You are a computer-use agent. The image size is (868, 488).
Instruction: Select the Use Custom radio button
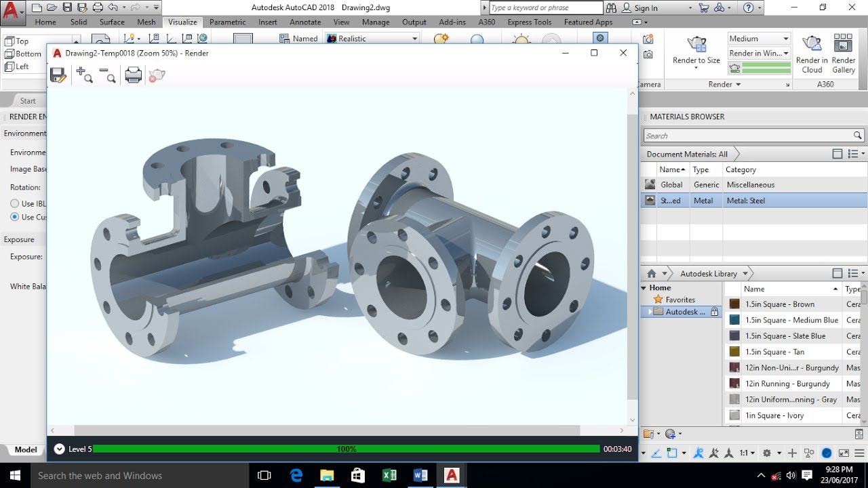pos(14,217)
